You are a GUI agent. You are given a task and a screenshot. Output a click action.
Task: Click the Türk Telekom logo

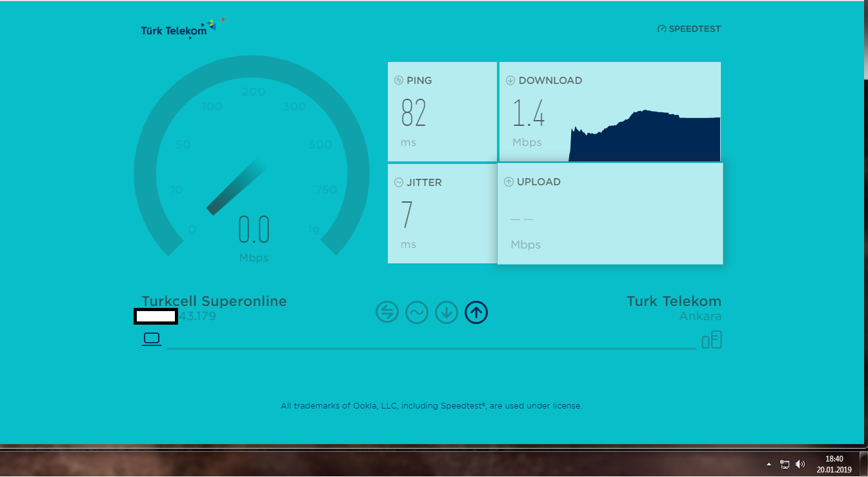tap(183, 29)
